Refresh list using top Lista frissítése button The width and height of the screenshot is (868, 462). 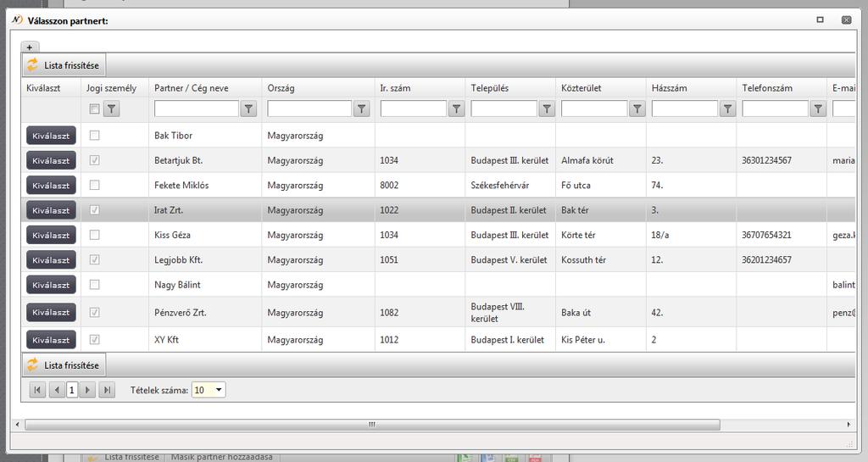point(64,65)
